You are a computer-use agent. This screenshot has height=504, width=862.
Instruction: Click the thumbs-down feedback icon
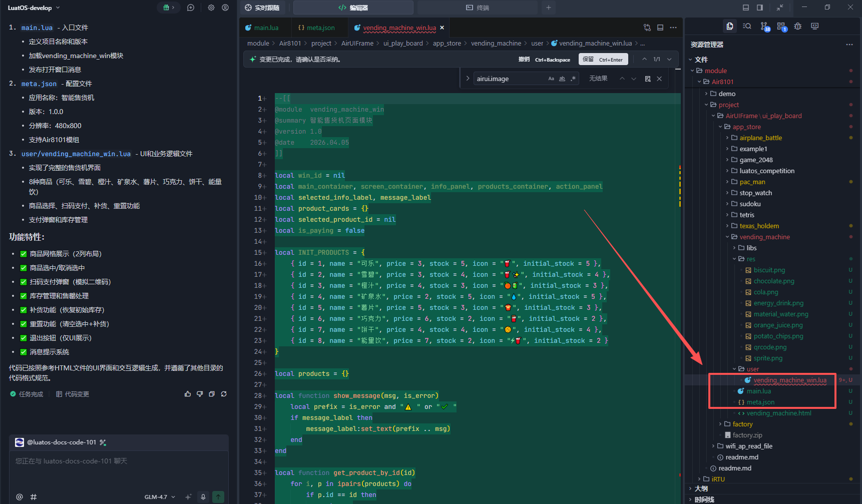(200, 394)
